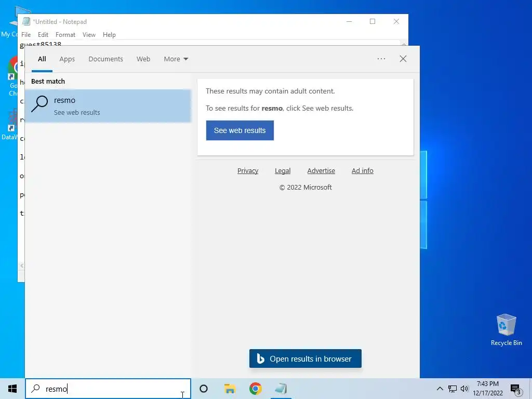Click the taskbar search input field
This screenshot has height=399, width=532.
[108, 389]
